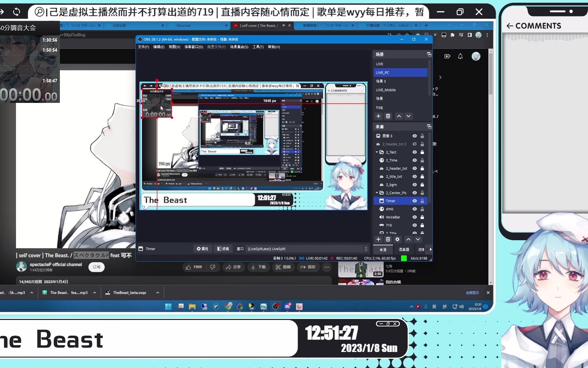Open source properties via the 来源 gear icon
This screenshot has width=588, height=368.
pyautogui.click(x=397, y=239)
